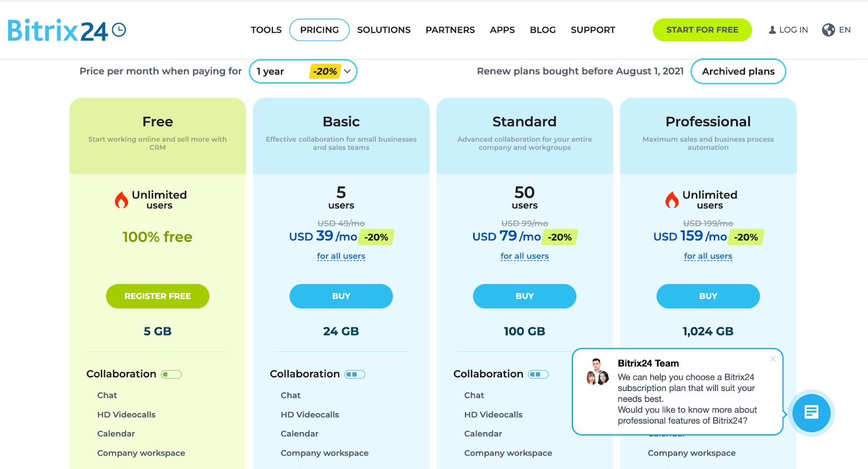Click the user silhouette login icon
The image size is (868, 469).
pyautogui.click(x=773, y=30)
